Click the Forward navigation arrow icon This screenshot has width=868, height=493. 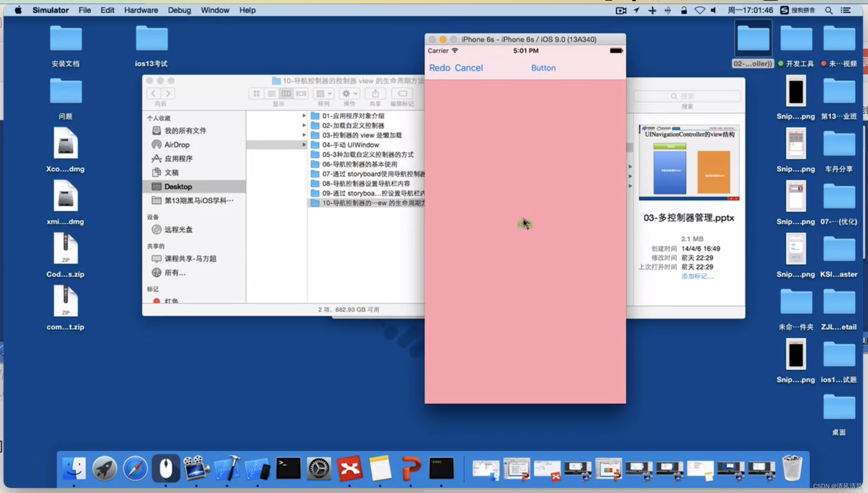coord(168,93)
